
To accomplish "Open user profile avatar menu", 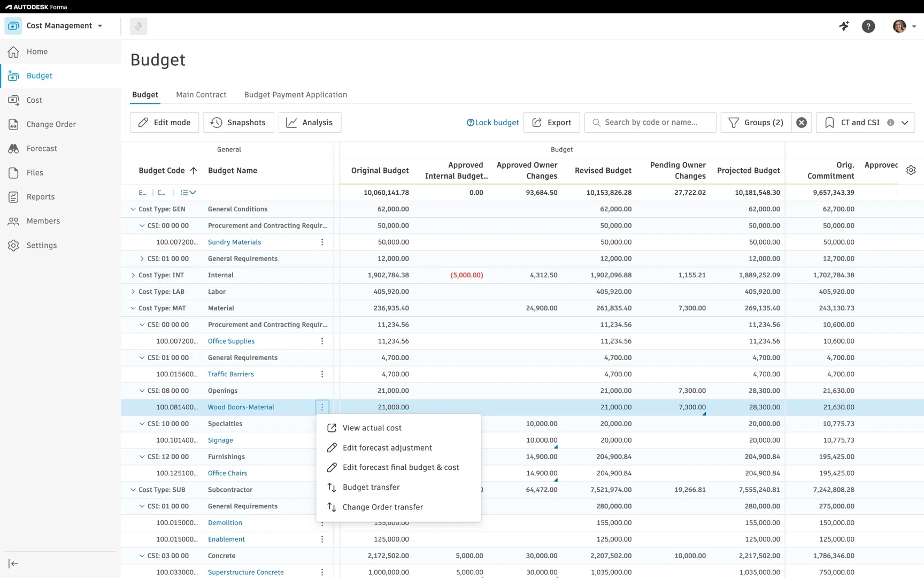I will pos(904,26).
